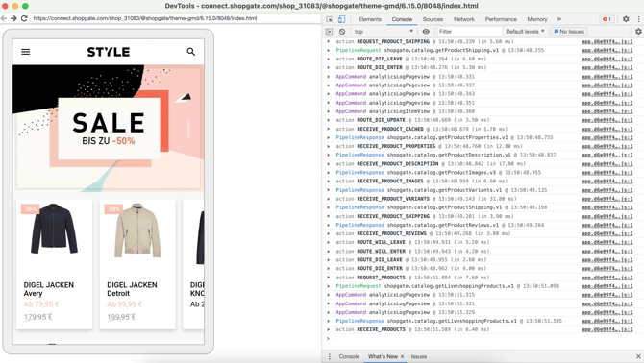Open DevTools settings gear

pyautogui.click(x=626, y=19)
